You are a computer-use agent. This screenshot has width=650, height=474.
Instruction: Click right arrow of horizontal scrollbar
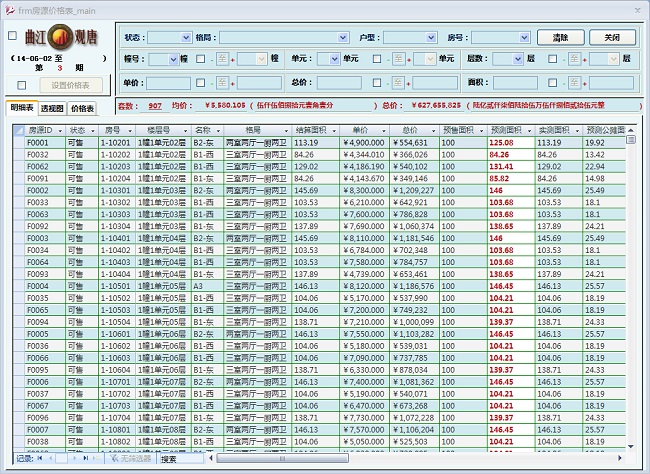pos(620,458)
